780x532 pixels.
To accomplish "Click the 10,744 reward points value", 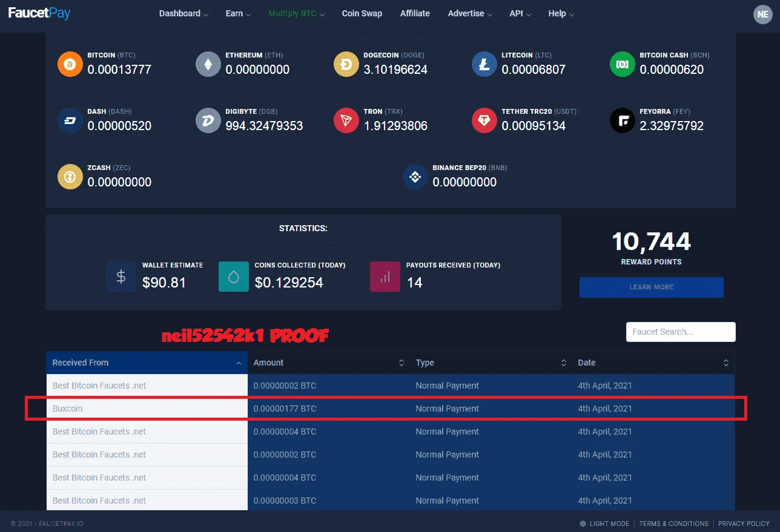I will click(x=651, y=241).
